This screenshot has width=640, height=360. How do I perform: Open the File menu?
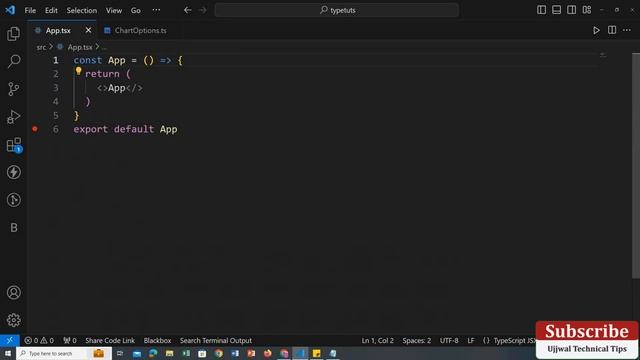(x=30, y=10)
